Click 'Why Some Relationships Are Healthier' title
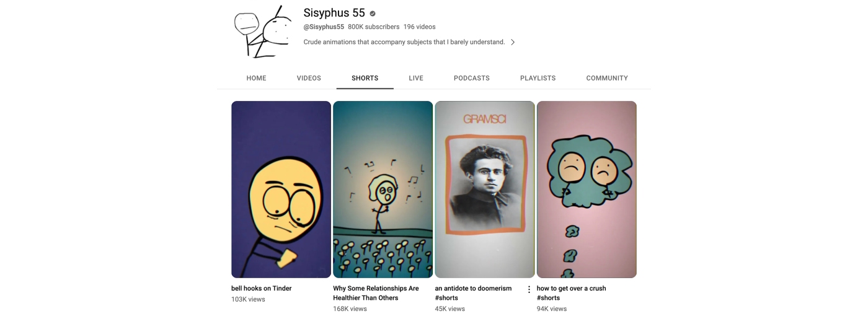 click(376, 293)
